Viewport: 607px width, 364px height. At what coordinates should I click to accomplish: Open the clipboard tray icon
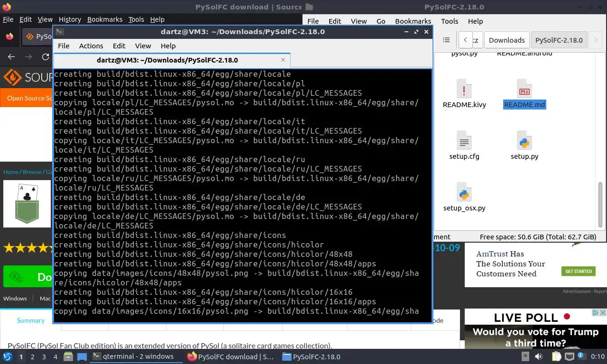pyautogui.click(x=557, y=356)
